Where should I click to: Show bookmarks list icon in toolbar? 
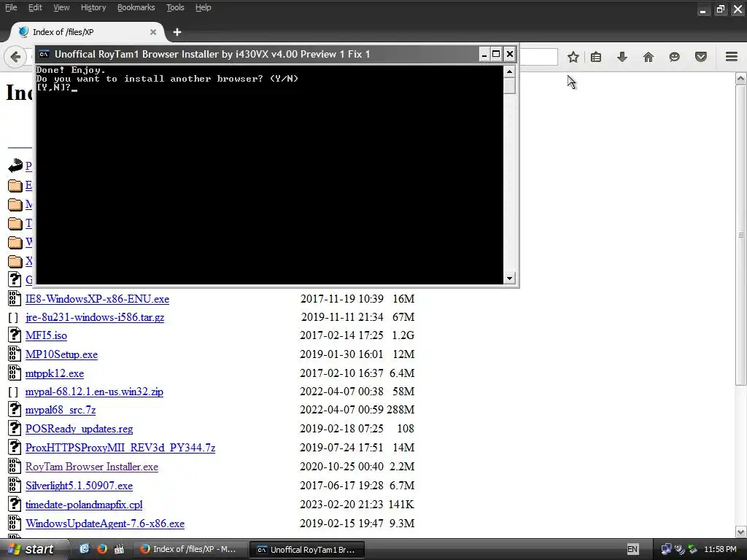click(x=595, y=57)
